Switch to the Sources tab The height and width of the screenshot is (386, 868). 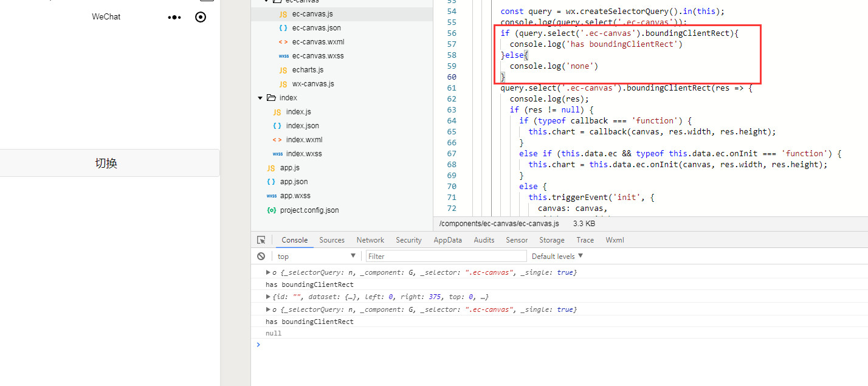332,240
